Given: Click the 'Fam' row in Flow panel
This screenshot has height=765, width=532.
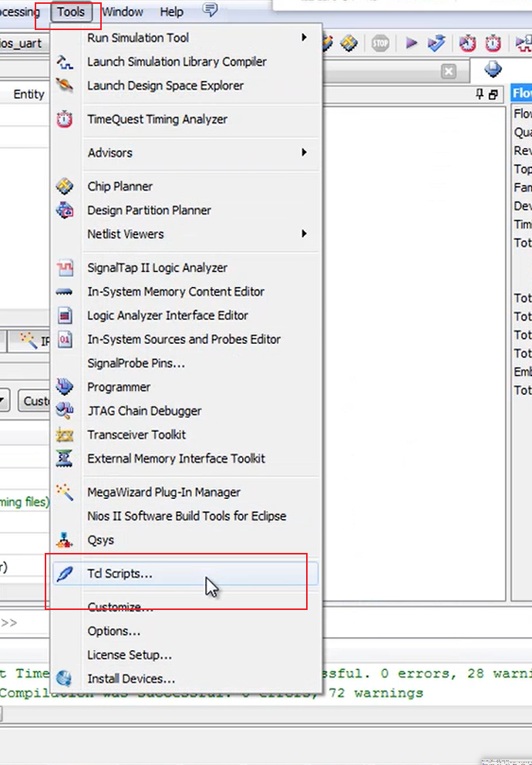Looking at the screenshot, I should (x=522, y=188).
